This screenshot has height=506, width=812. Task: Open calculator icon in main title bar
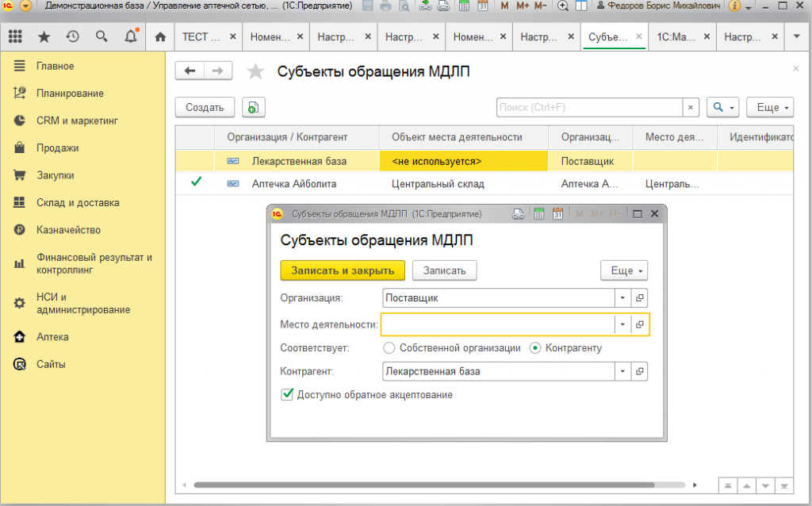tap(465, 6)
